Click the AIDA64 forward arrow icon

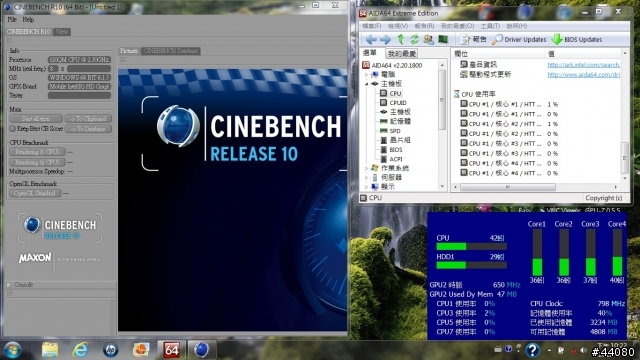tap(385, 40)
